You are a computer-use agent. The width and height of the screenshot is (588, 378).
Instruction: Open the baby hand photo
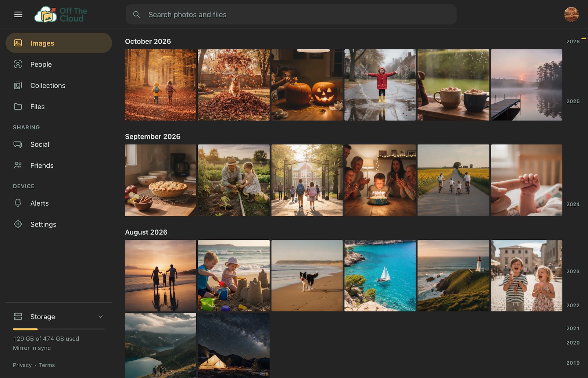pyautogui.click(x=527, y=180)
